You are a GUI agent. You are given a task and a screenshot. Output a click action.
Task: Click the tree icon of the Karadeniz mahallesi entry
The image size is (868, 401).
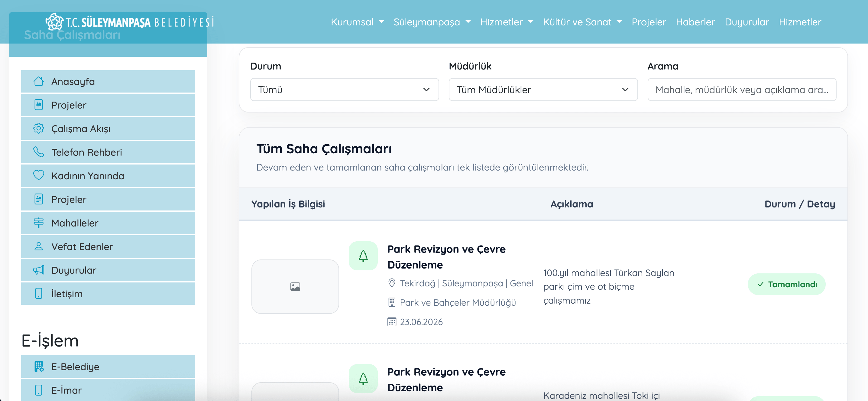363,379
